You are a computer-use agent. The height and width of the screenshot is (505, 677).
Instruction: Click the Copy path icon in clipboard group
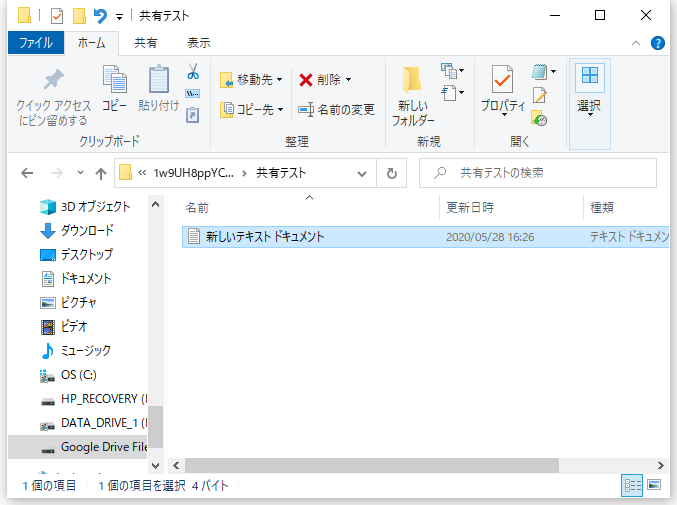click(x=193, y=93)
